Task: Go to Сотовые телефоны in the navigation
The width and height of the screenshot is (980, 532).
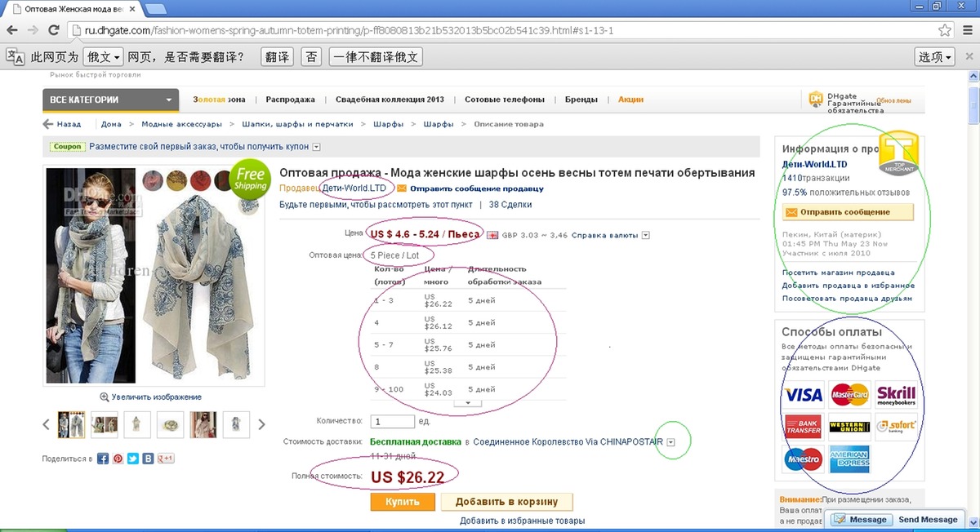Action: tap(504, 100)
